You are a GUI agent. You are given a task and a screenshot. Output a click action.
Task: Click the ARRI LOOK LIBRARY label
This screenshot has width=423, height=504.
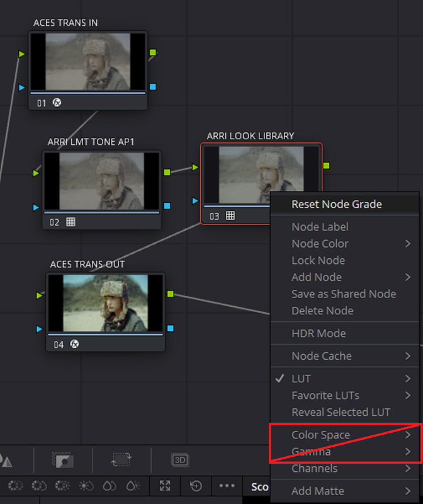[x=251, y=136]
